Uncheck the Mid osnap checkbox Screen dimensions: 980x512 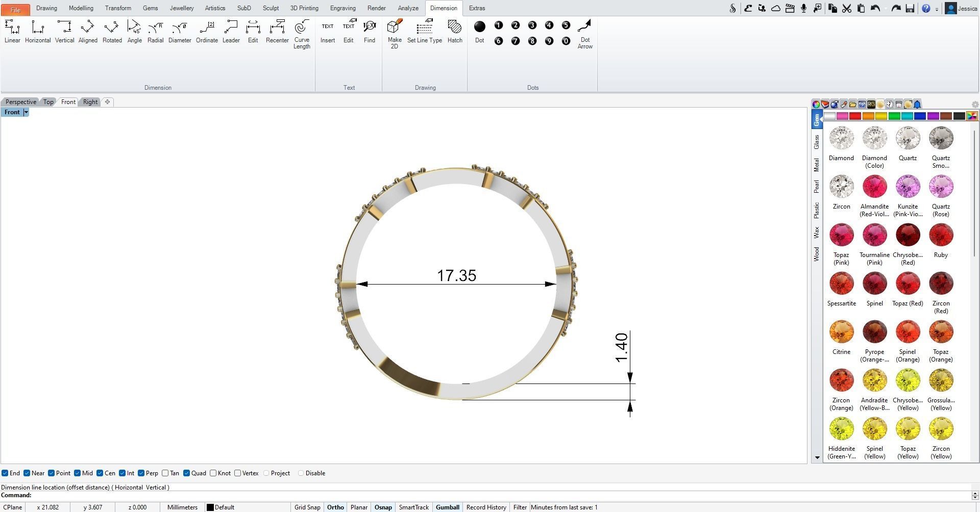[77, 473]
